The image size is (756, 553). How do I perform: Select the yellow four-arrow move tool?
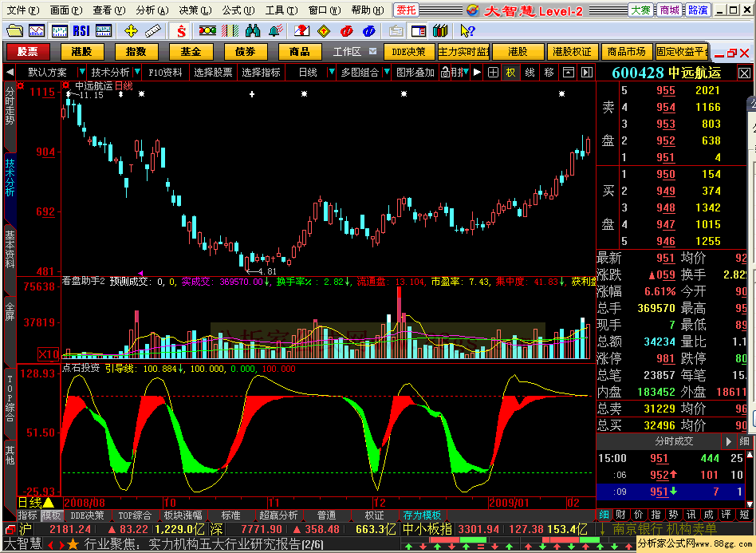[131, 31]
